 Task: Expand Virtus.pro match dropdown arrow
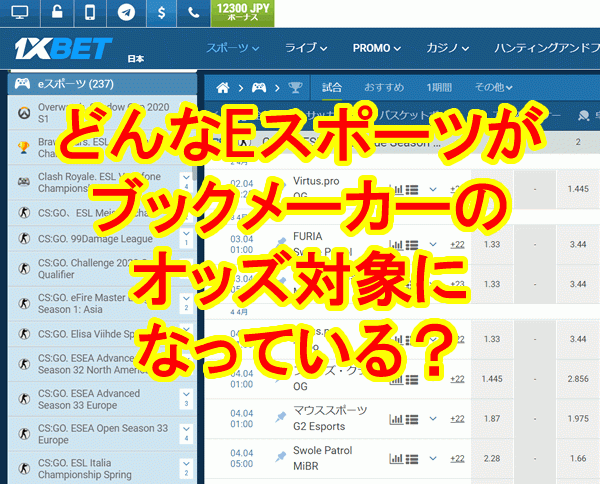433,189
